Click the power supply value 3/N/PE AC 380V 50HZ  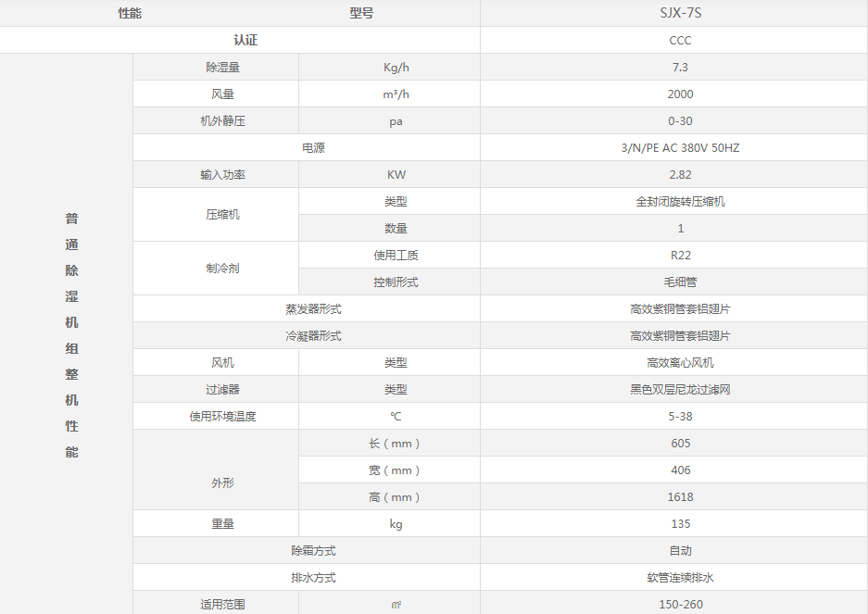pos(679,147)
